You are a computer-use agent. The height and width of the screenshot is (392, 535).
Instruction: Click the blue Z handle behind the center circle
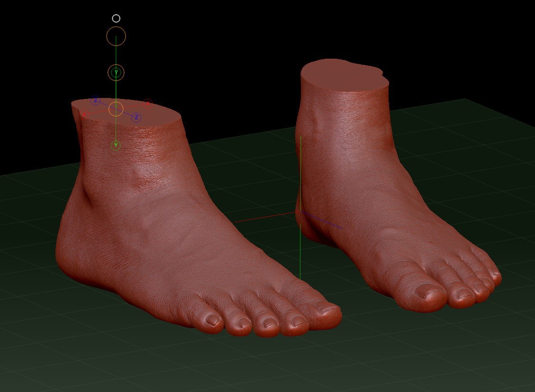pyautogui.click(x=96, y=100)
